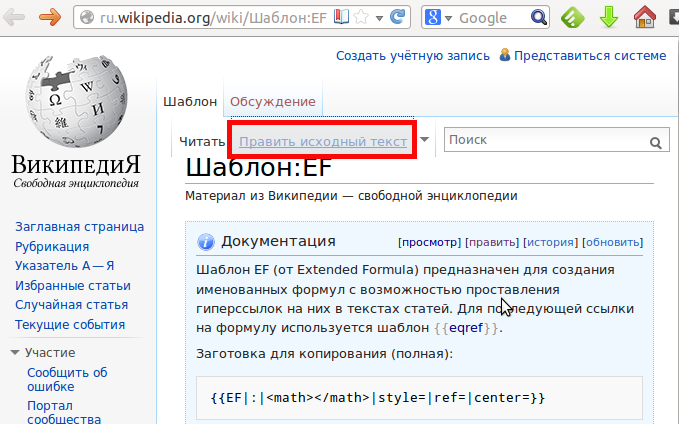Open Править исходный текст tab
The image size is (679, 424).
[323, 142]
